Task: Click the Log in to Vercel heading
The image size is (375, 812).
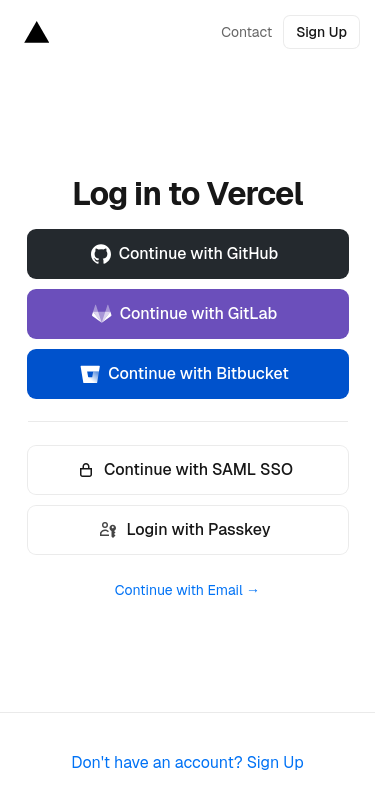Action: pyautogui.click(x=188, y=194)
